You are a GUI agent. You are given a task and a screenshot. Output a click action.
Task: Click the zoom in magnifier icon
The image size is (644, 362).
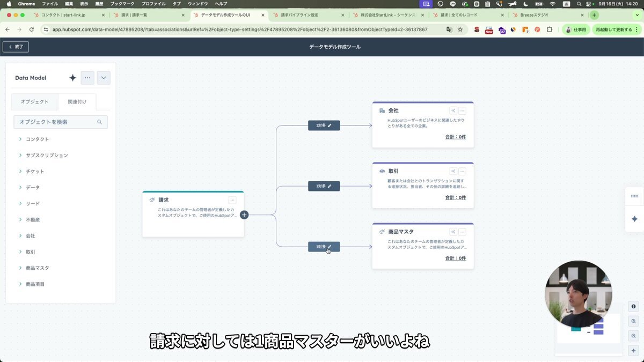(x=634, y=321)
